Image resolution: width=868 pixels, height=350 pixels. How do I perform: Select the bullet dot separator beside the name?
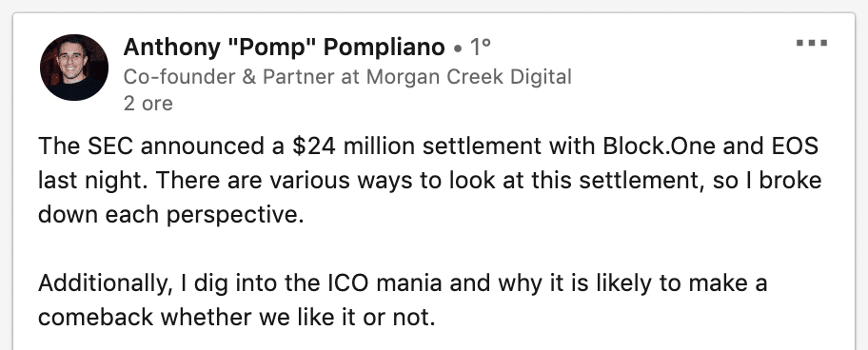[457, 49]
